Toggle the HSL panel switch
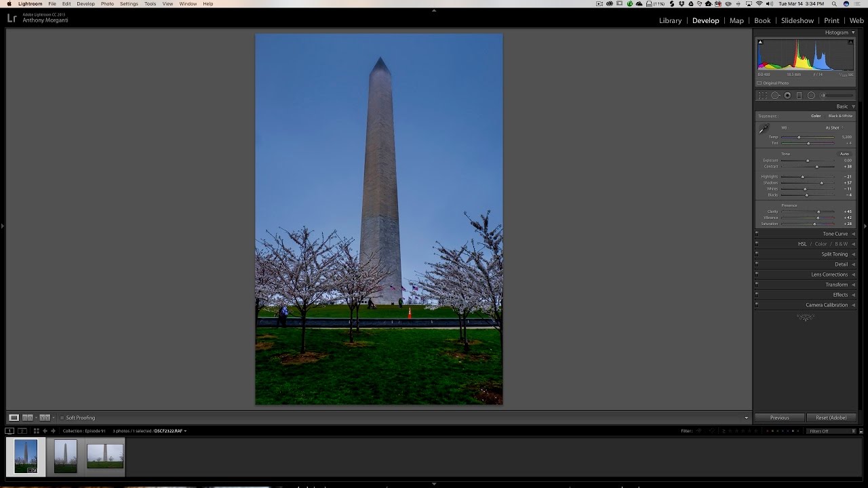 point(757,244)
